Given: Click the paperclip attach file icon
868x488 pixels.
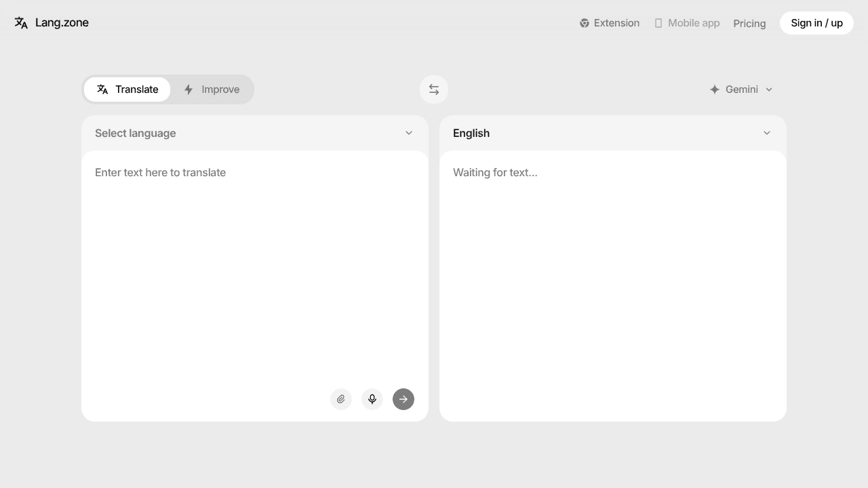Looking at the screenshot, I should pyautogui.click(x=341, y=399).
